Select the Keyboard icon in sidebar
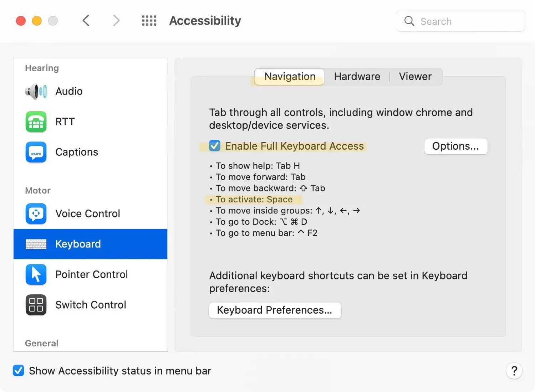The image size is (535, 392). coord(36,244)
